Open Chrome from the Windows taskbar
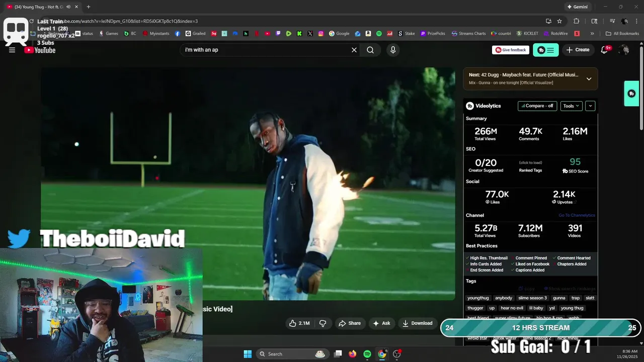This screenshot has height=362, width=644. (x=382, y=354)
